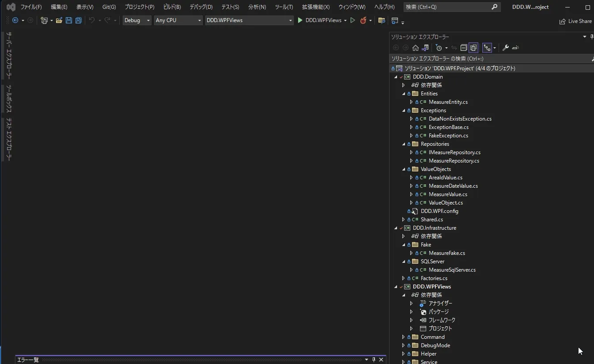Click the Start Without Debugging outline play icon

(352, 20)
